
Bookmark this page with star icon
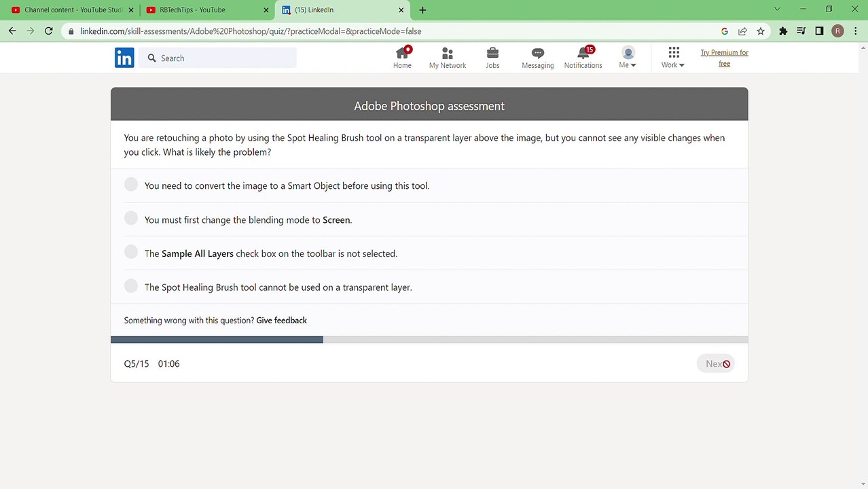point(761,31)
